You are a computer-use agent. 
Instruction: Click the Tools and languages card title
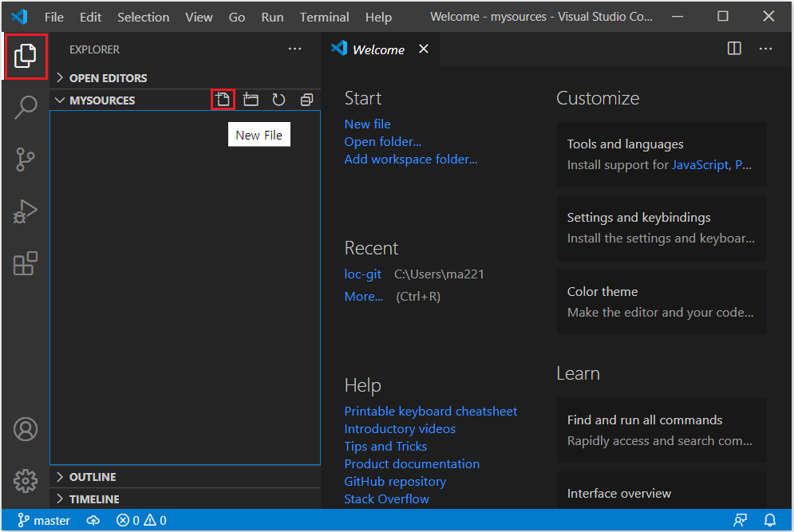pos(625,144)
